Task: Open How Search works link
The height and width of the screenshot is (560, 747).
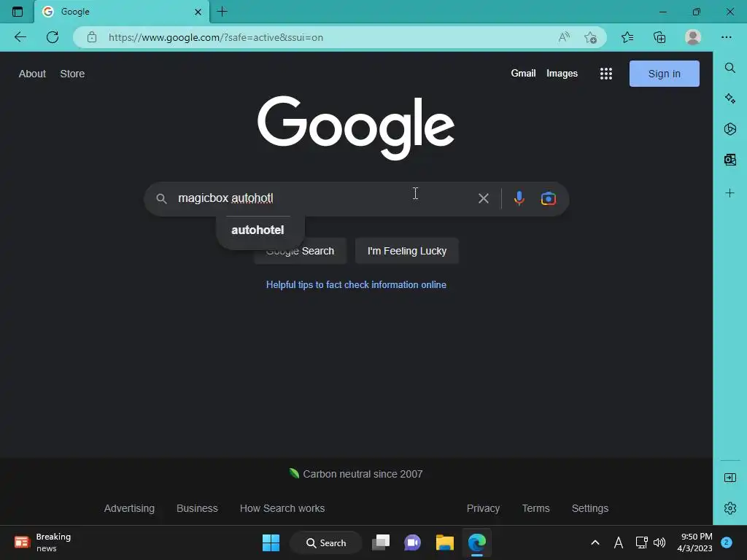Action: (x=282, y=508)
